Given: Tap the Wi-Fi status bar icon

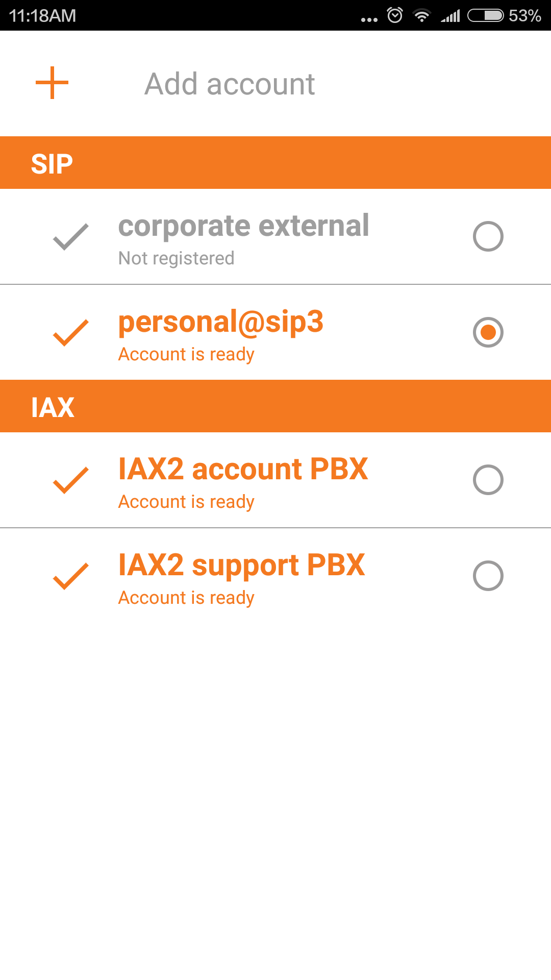Looking at the screenshot, I should click(x=422, y=15).
